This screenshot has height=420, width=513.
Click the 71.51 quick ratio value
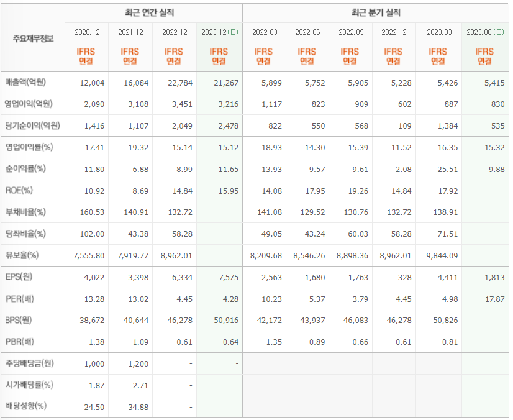[x=448, y=234]
